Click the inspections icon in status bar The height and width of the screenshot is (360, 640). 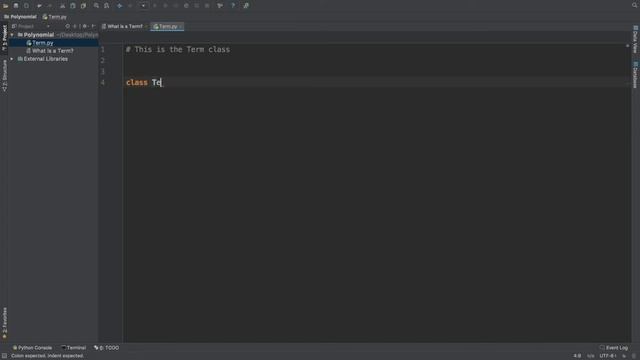tap(633, 356)
